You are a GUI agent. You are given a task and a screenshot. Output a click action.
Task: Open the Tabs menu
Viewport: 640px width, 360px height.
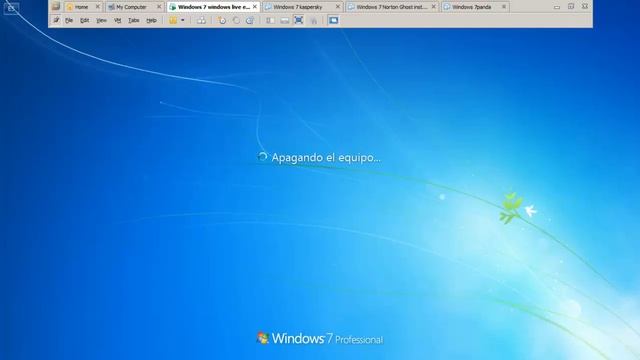coord(133,20)
